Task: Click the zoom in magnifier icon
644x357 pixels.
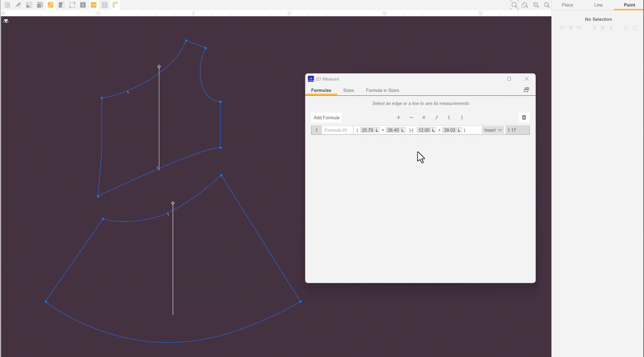Action: click(x=536, y=5)
